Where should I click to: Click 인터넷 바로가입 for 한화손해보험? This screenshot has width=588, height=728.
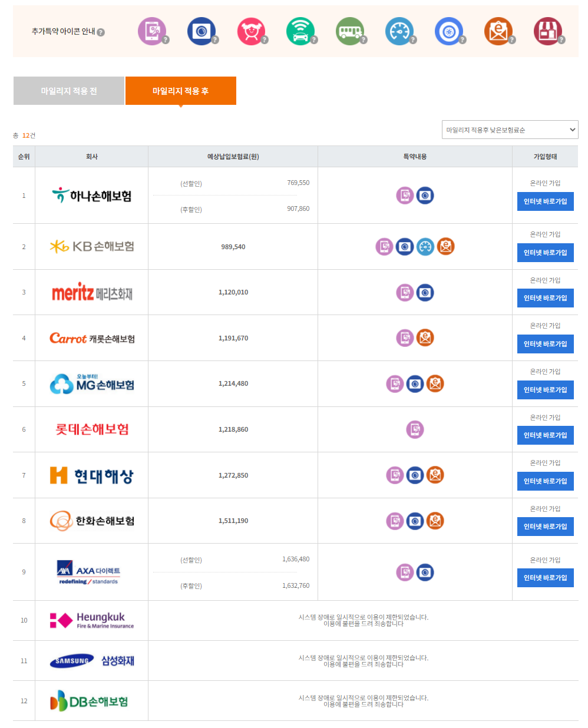coord(545,527)
